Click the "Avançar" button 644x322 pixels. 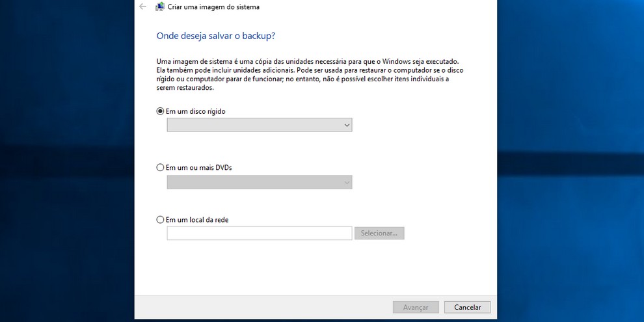coord(416,307)
